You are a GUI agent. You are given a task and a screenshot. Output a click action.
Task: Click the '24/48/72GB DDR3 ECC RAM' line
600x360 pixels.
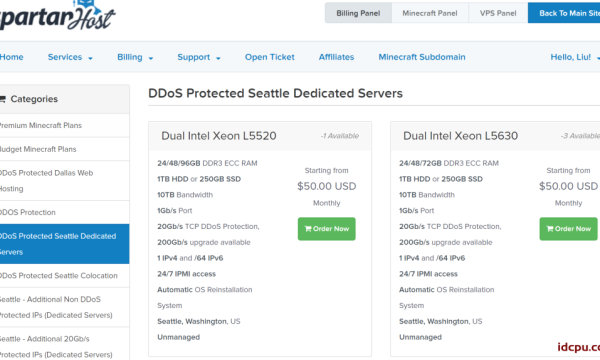tap(449, 163)
